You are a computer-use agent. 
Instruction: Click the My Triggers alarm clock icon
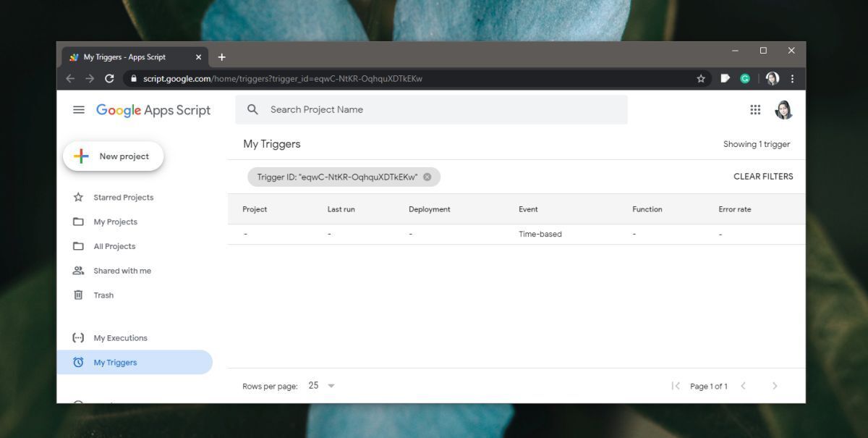(80, 362)
